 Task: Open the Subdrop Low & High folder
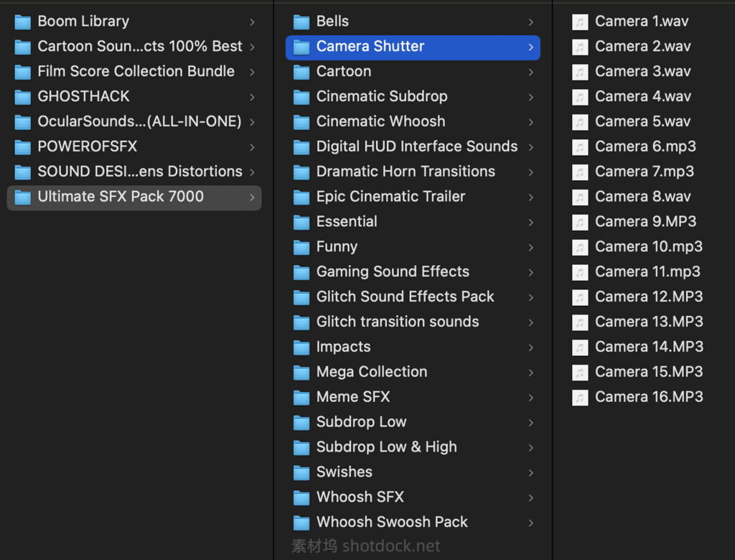pos(386,447)
